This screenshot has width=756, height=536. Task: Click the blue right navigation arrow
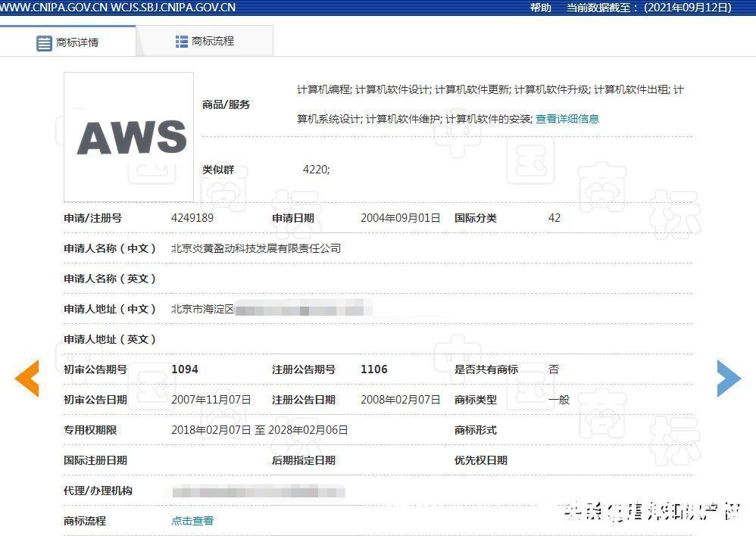pos(729,379)
